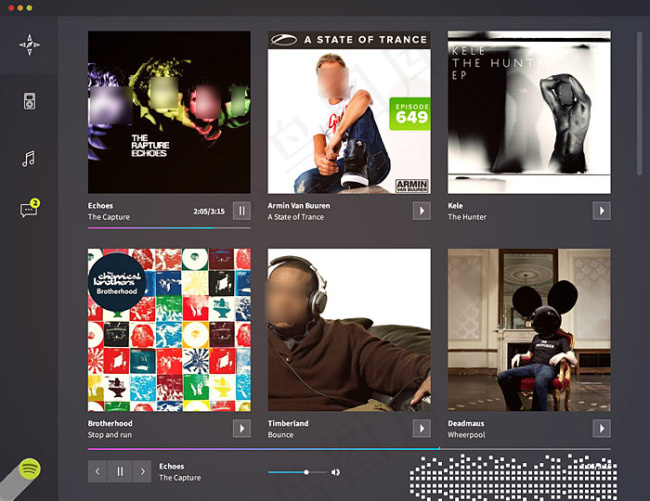Open the Deadmaus mouse-head cover image
Screen dimensions: 650x501
click(x=529, y=330)
